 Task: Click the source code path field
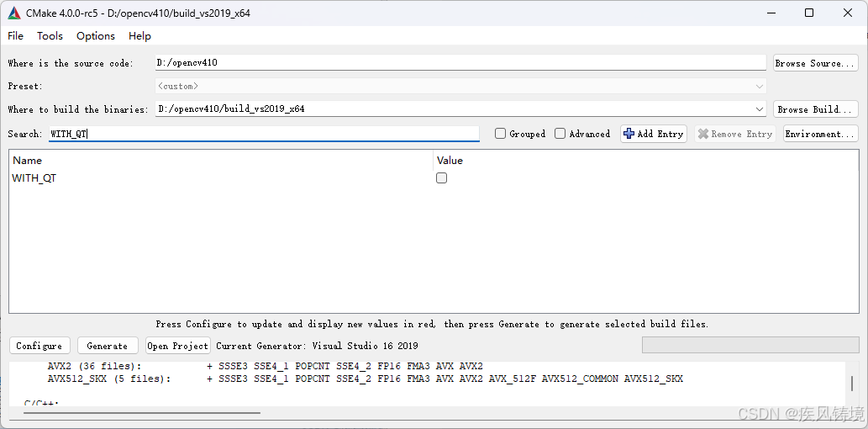click(460, 62)
